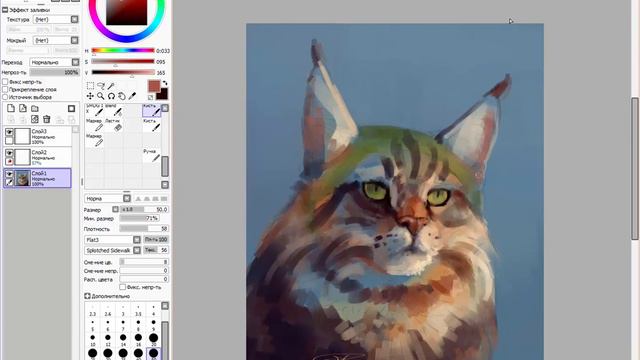Swap foreground and background colors
Viewport: 640px width, 360px height.
(x=165, y=83)
